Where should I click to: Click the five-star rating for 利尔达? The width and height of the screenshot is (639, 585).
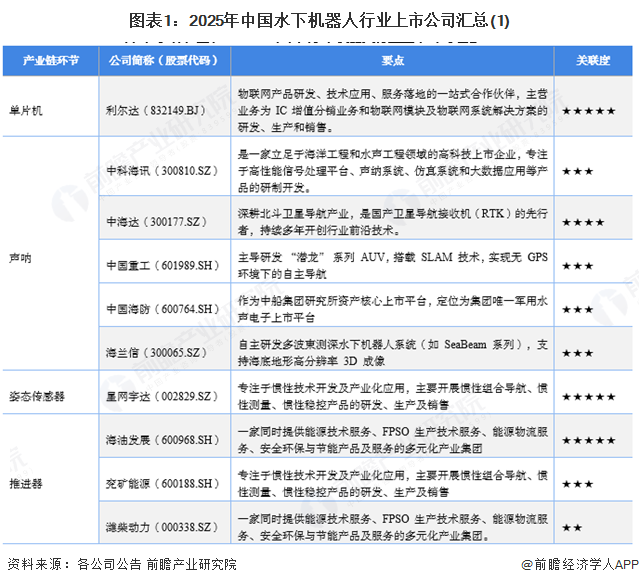tap(588, 111)
